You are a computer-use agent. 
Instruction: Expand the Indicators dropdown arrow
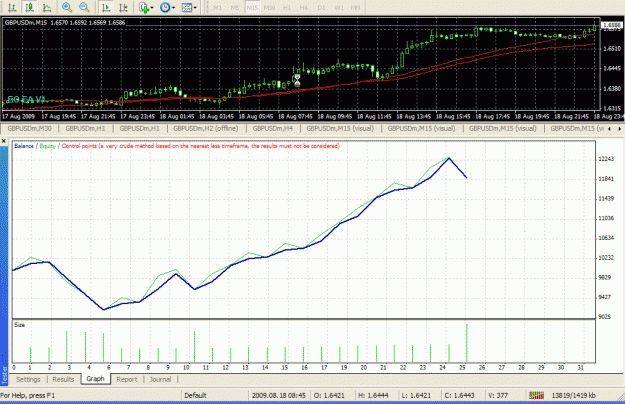pos(152,8)
